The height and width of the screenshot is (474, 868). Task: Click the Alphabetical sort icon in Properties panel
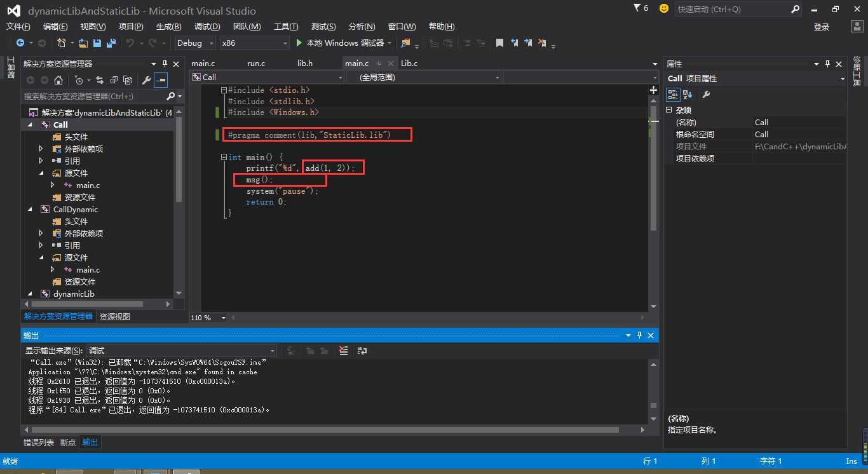(x=688, y=95)
